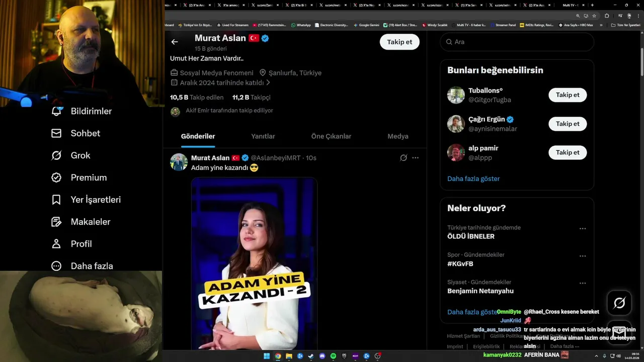644x362 pixels.
Task: Switch to the Multi TV browser tab
Action: pos(571,5)
